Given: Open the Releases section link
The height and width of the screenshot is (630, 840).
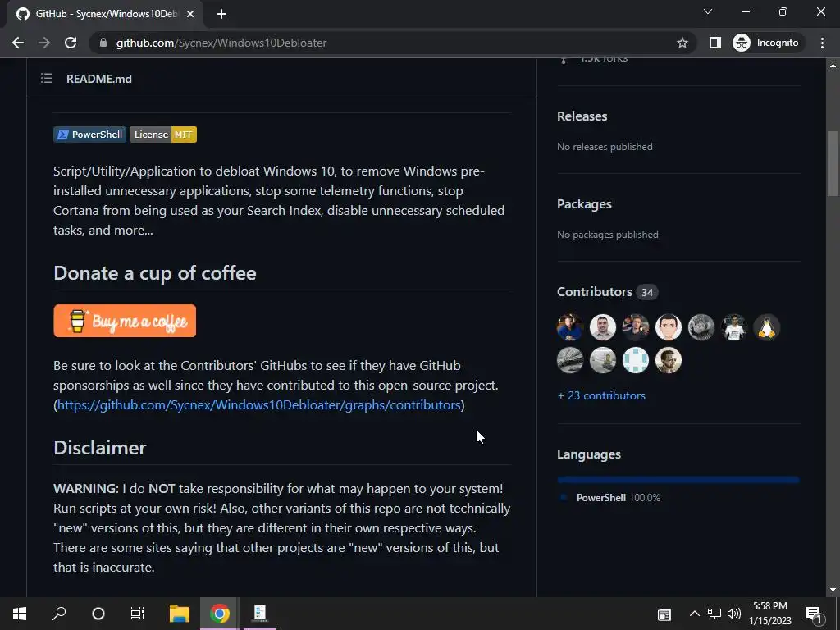Looking at the screenshot, I should point(582,116).
